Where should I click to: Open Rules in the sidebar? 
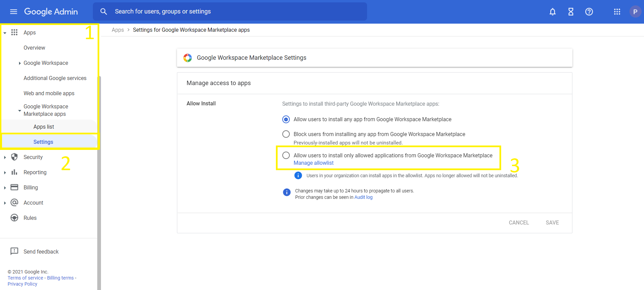(30, 218)
